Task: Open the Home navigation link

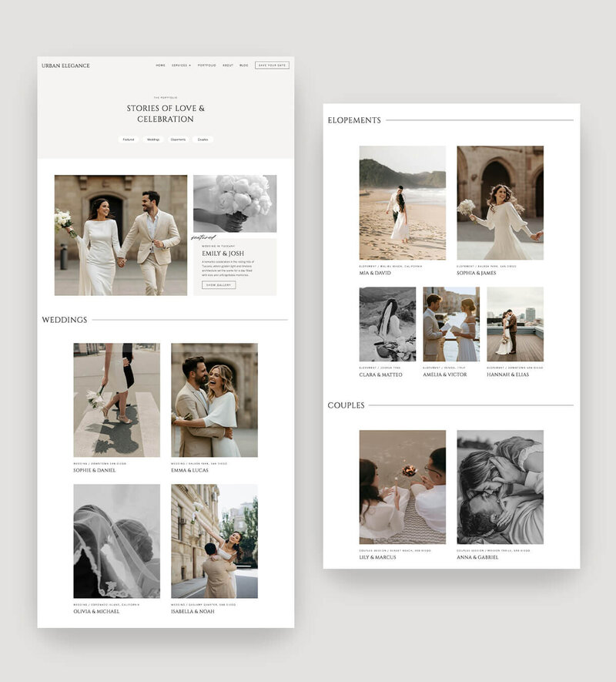Action: (160, 66)
